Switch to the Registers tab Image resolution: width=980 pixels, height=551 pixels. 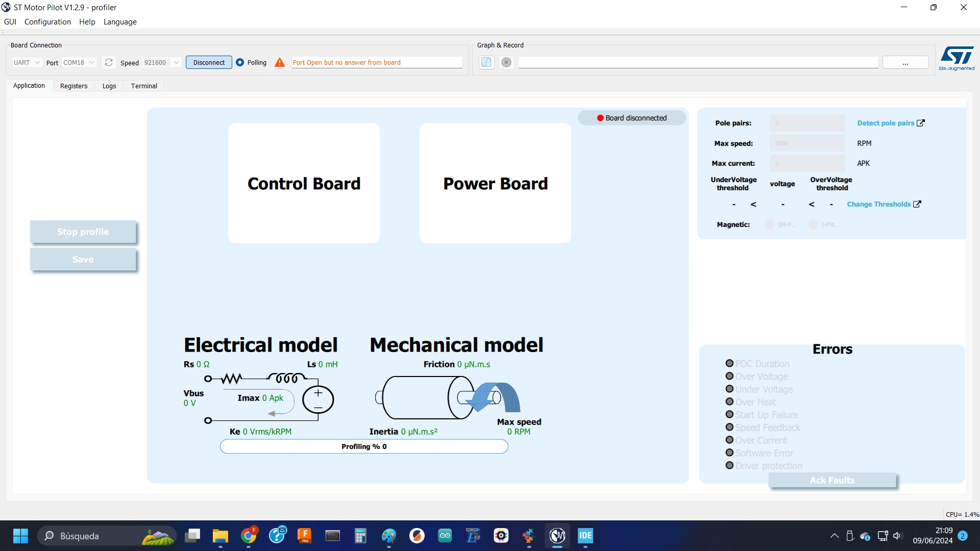73,86
